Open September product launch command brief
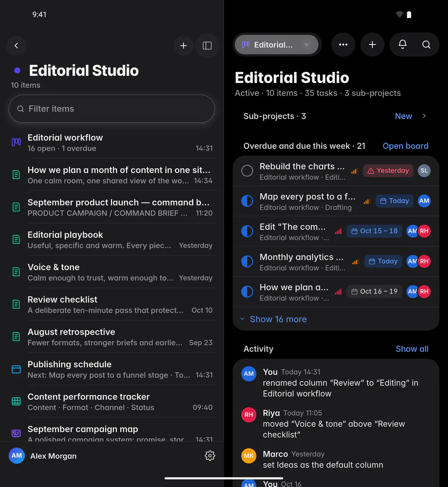 pos(112,207)
